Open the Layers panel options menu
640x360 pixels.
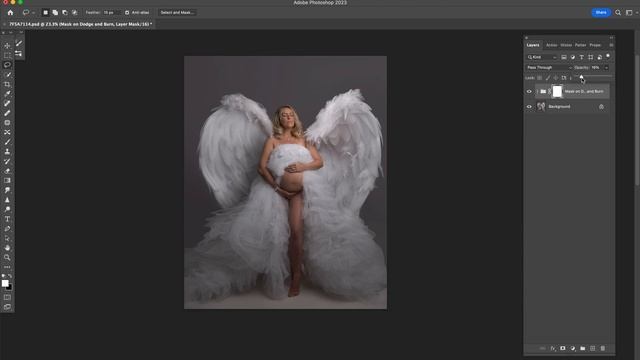tap(611, 45)
